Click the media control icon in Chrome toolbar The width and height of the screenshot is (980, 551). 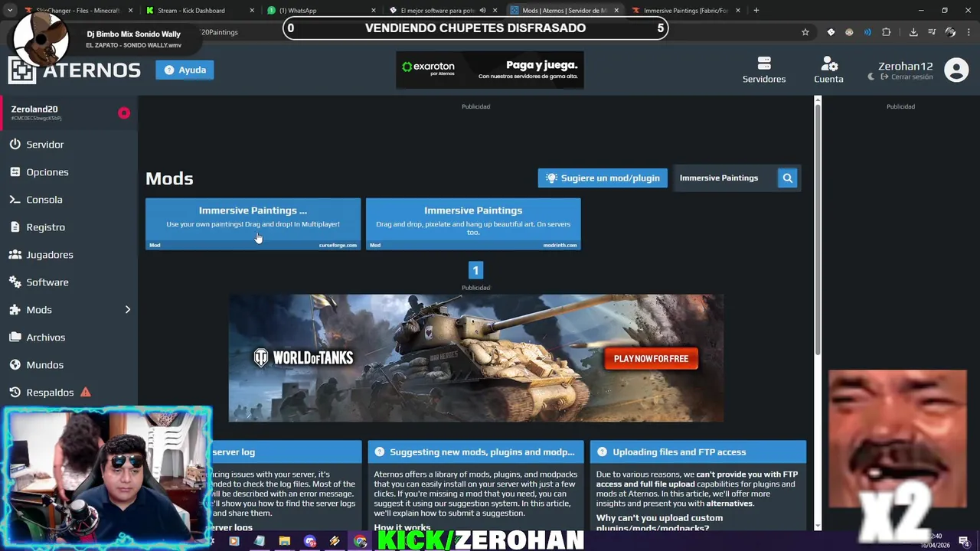(x=932, y=32)
